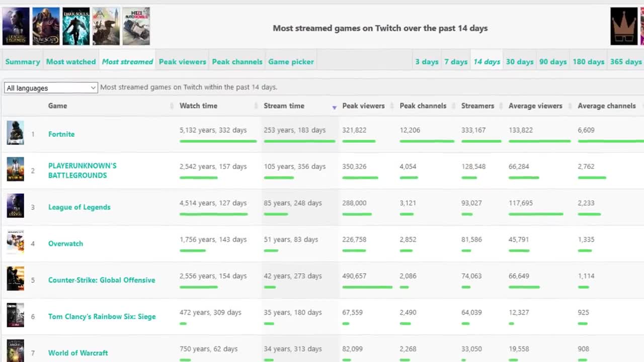Image resolution: width=644 pixels, height=362 pixels.
Task: Choose the 180 days time range
Action: 588,61
